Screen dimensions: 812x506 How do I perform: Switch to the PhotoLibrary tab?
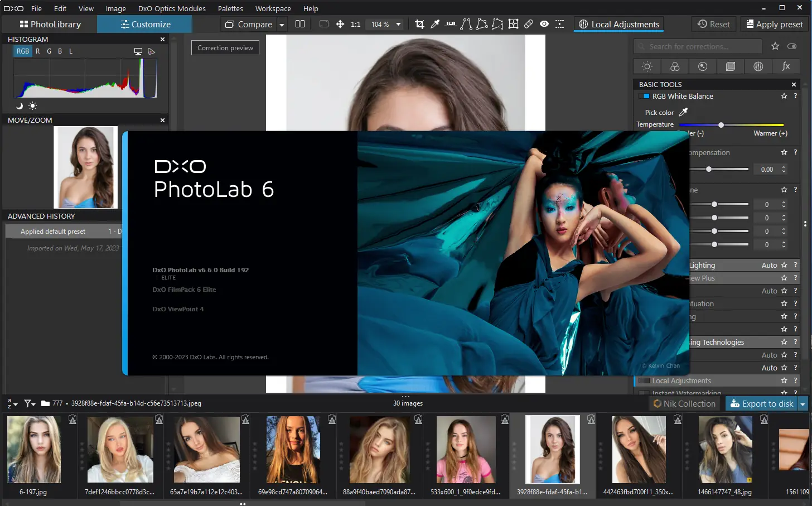coord(50,25)
